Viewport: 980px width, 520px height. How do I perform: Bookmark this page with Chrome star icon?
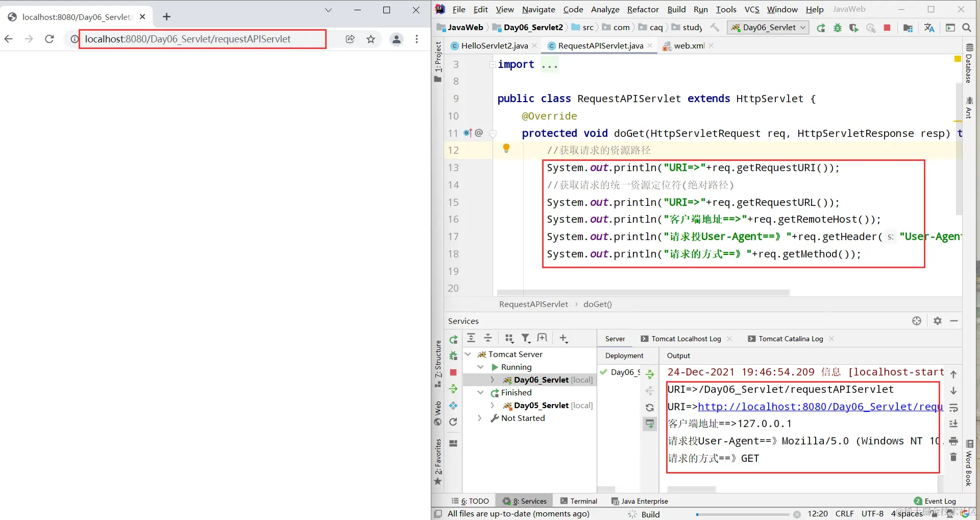[x=371, y=39]
